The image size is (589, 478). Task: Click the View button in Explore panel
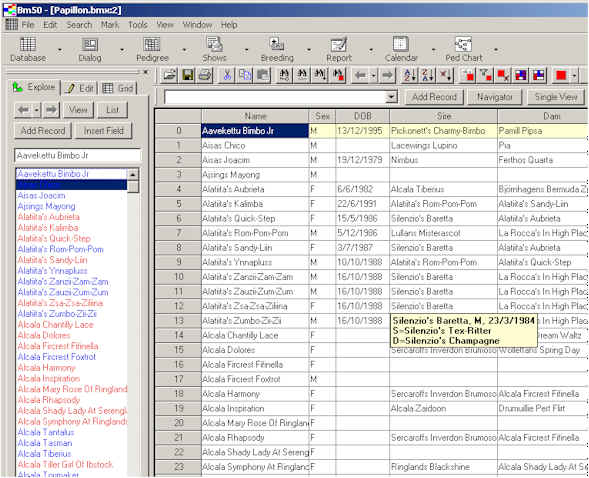coord(78,110)
